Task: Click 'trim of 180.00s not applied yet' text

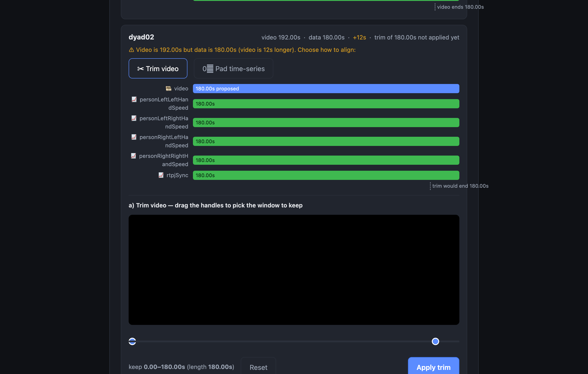Action: point(417,37)
